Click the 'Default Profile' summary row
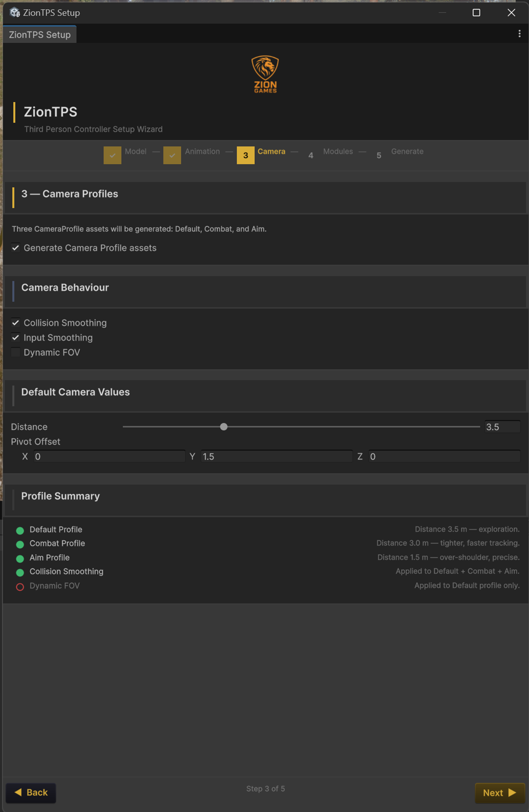 point(268,529)
